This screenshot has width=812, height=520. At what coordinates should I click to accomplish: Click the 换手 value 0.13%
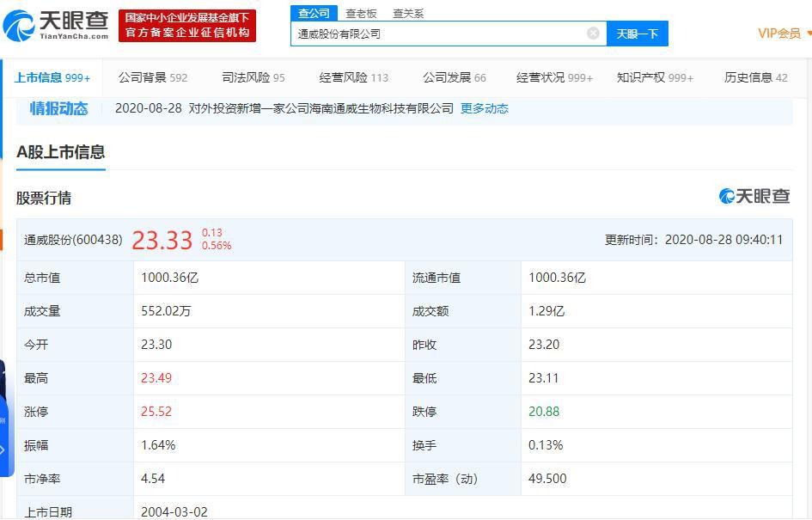(546, 445)
